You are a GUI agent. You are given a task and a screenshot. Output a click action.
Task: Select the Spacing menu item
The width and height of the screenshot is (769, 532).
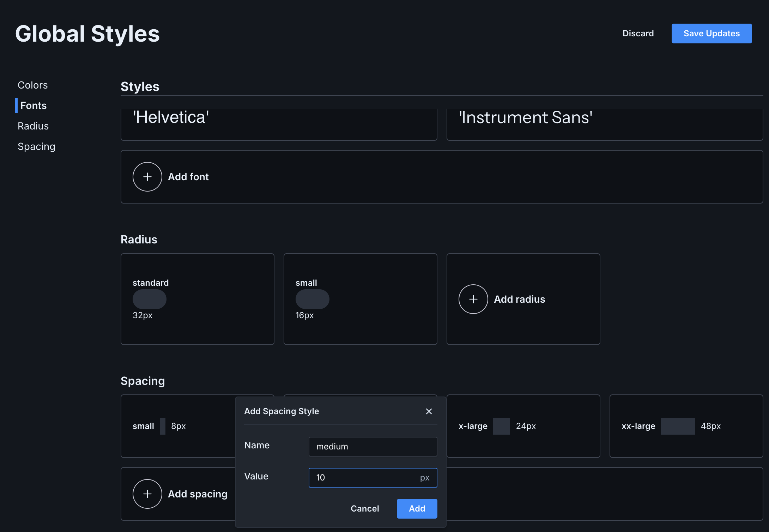point(36,146)
